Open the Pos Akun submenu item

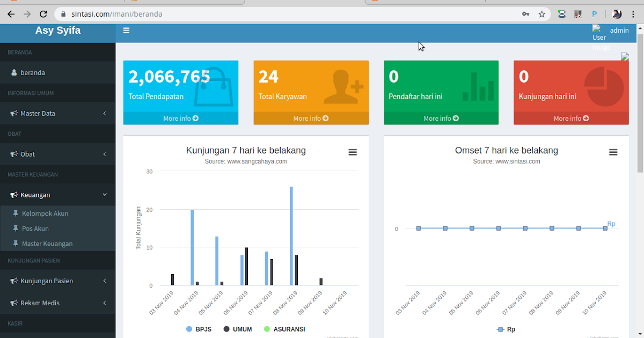[x=35, y=229]
